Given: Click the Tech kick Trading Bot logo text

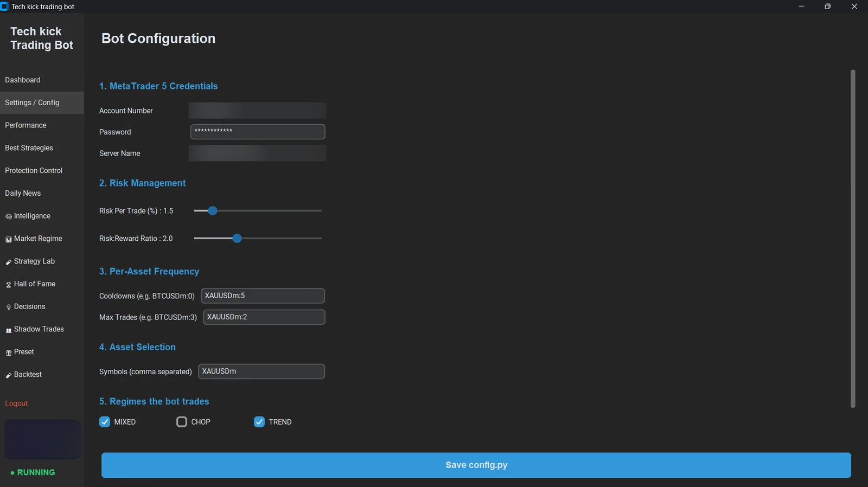Looking at the screenshot, I should (42, 39).
